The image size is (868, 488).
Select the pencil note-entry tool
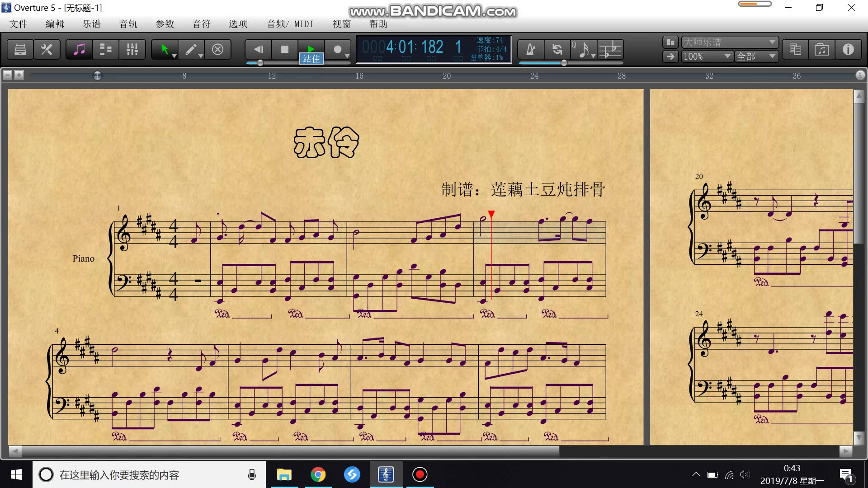pos(191,49)
